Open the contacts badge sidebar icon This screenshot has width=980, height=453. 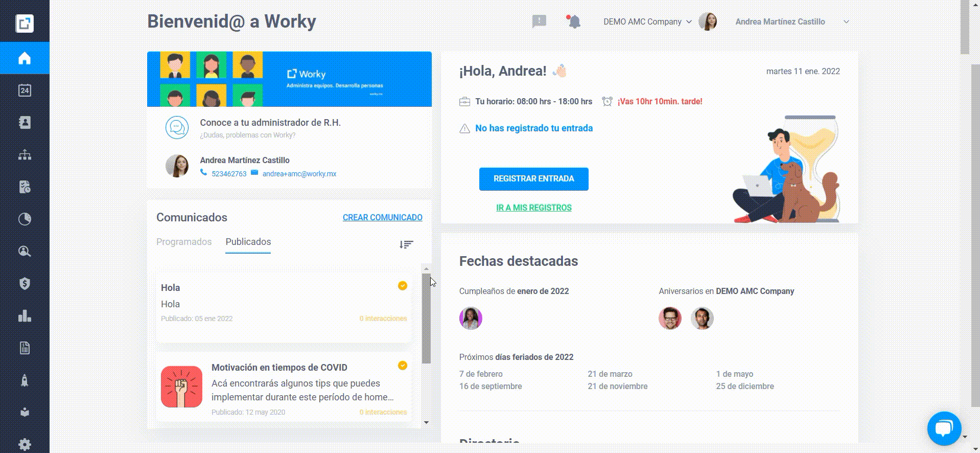(x=25, y=123)
